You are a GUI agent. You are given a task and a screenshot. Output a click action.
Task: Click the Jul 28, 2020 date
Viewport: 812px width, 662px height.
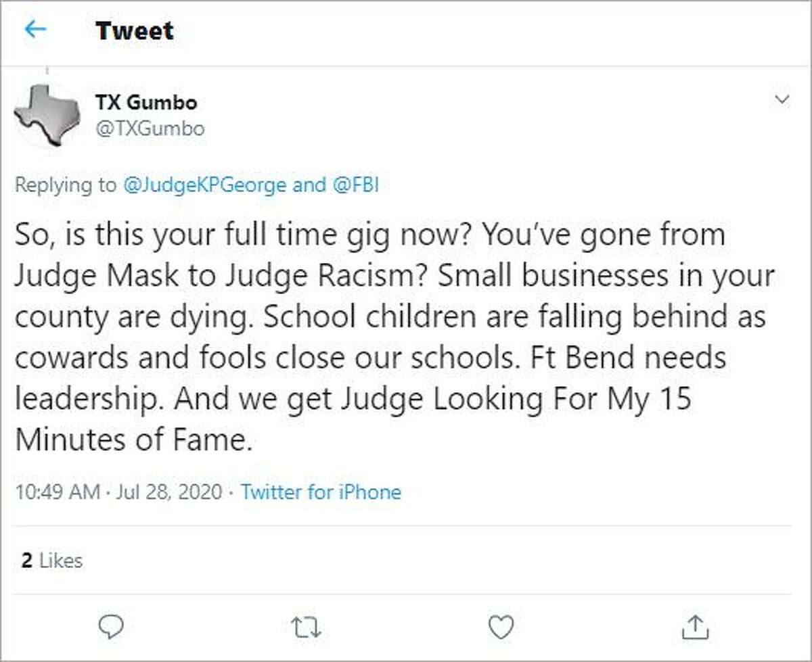168,492
